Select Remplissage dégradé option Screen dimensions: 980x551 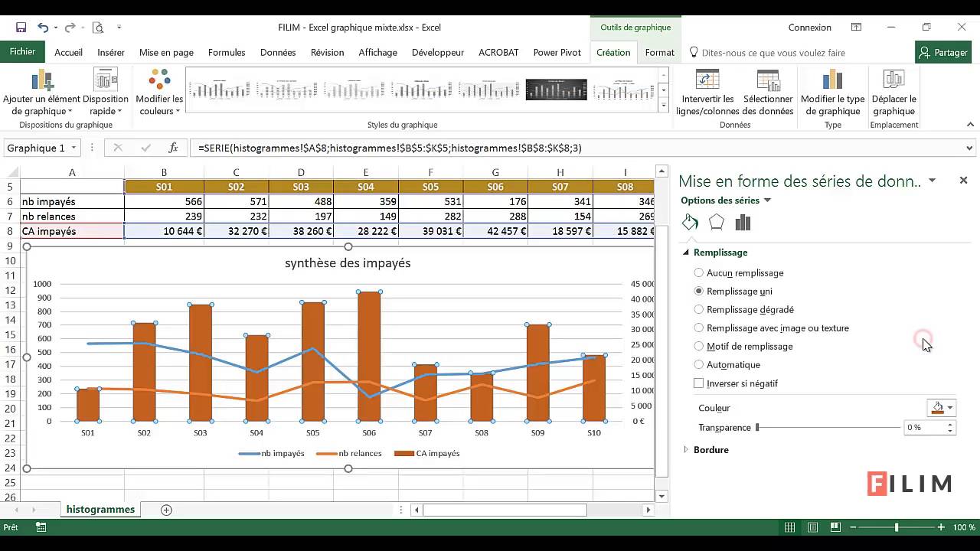744,309
